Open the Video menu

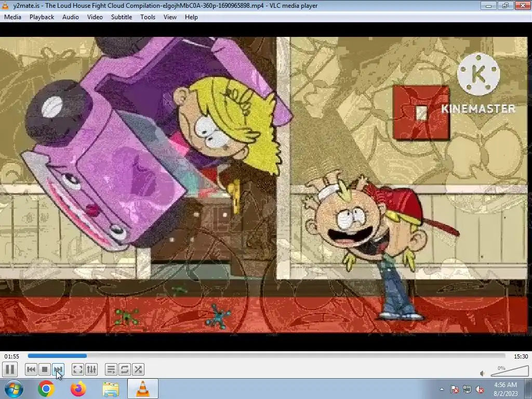[95, 17]
